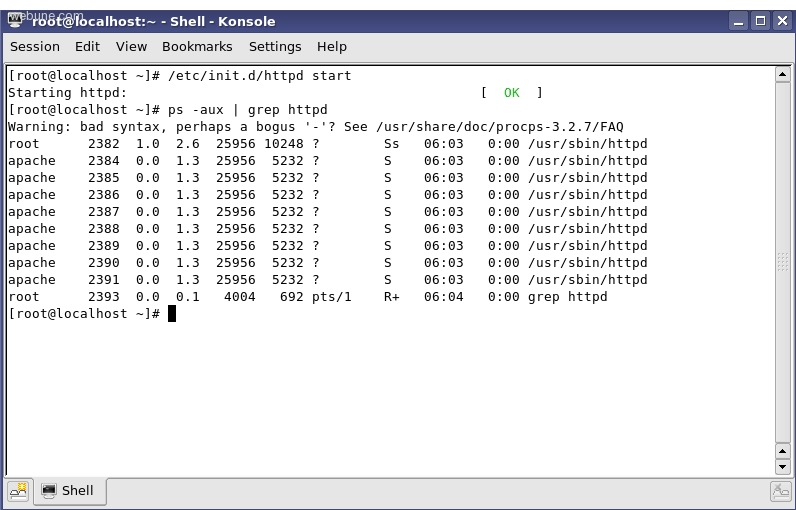Click the 06:04 start time

(444, 297)
